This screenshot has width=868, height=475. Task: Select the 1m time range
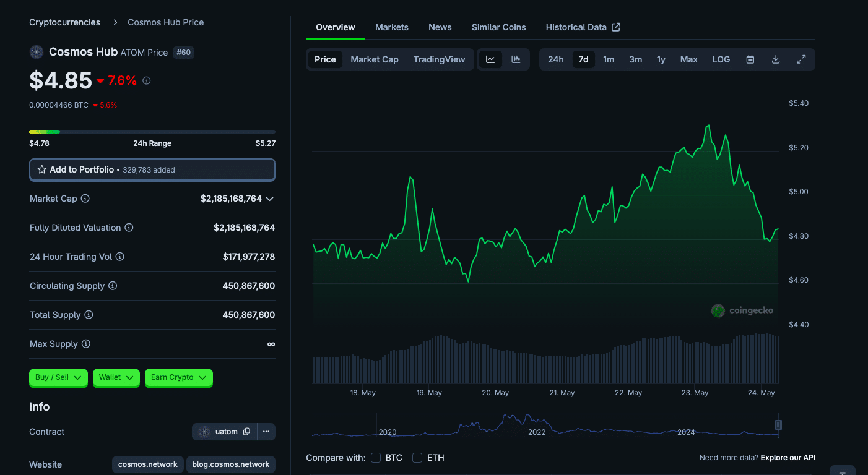609,59
